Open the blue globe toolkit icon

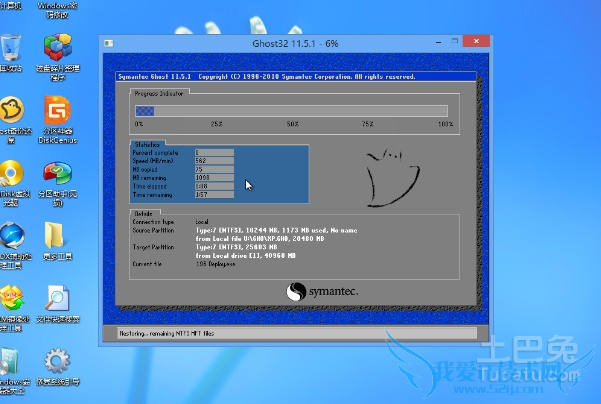click(x=10, y=236)
